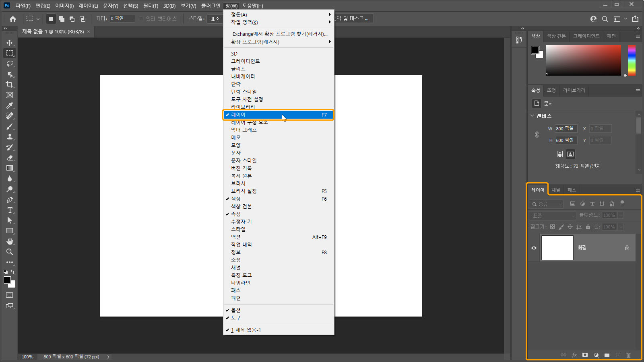Select the Rectangular Marquee tool

(x=10, y=53)
